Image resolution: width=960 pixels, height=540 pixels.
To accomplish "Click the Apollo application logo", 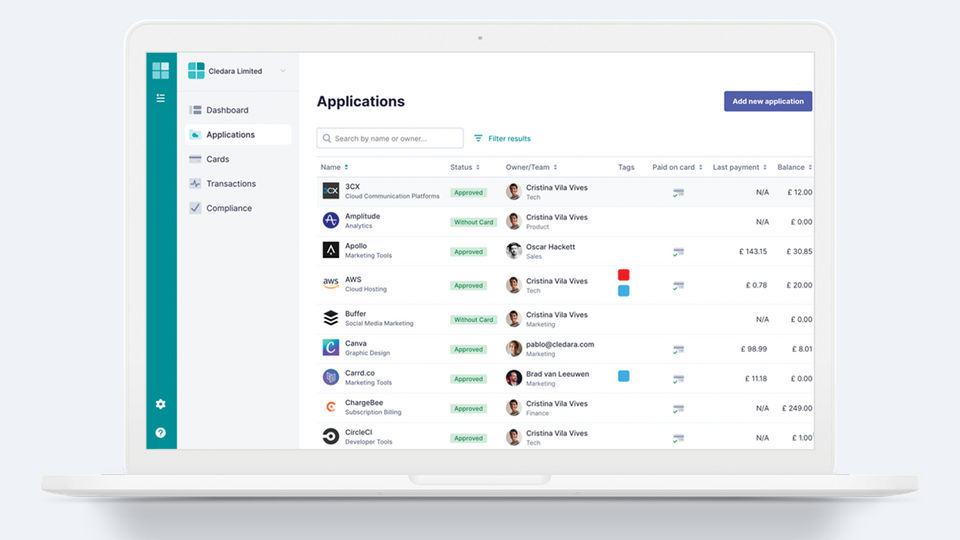I will [x=331, y=250].
